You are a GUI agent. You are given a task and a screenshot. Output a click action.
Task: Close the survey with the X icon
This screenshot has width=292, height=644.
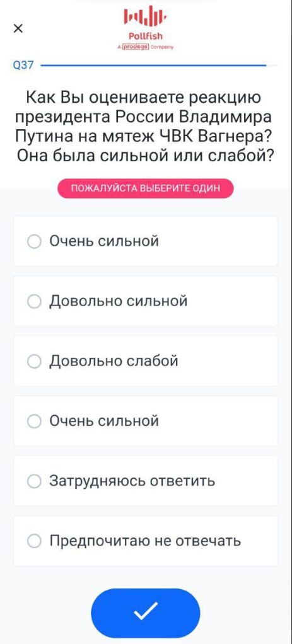[x=18, y=29]
